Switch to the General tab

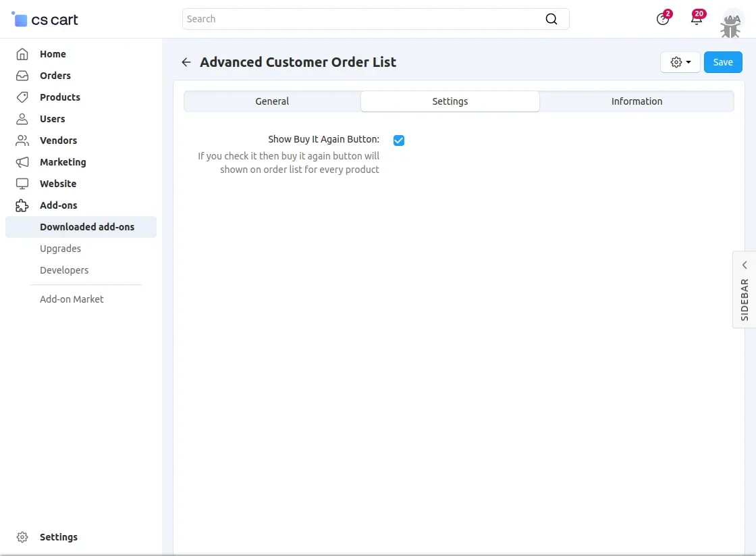click(272, 101)
